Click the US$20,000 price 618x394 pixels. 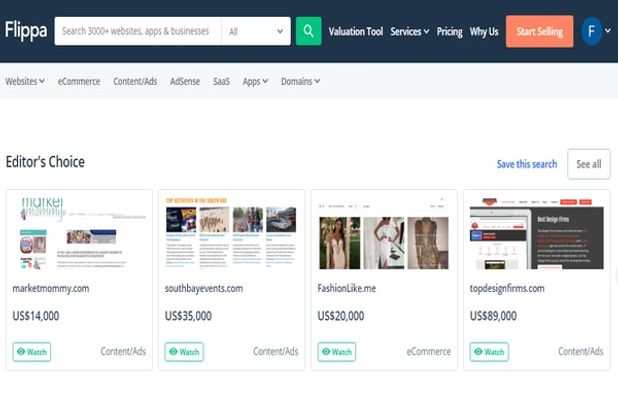341,316
